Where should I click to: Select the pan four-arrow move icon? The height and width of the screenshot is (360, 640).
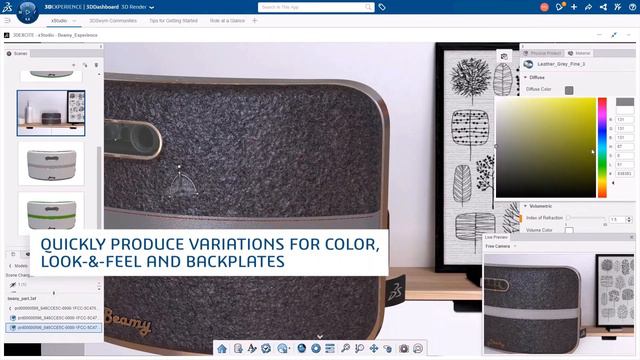tap(373, 349)
